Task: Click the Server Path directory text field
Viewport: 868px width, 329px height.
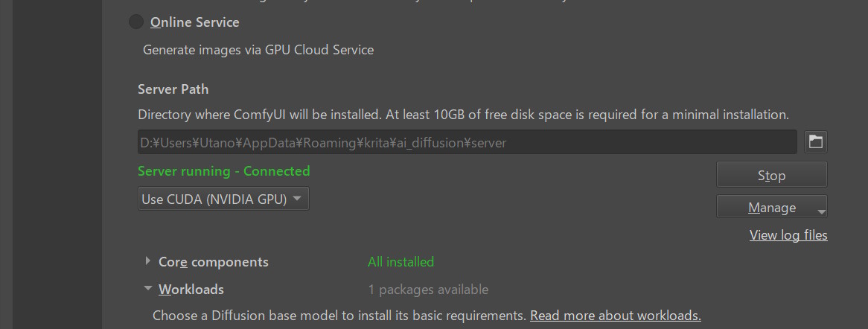Action: pos(467,142)
